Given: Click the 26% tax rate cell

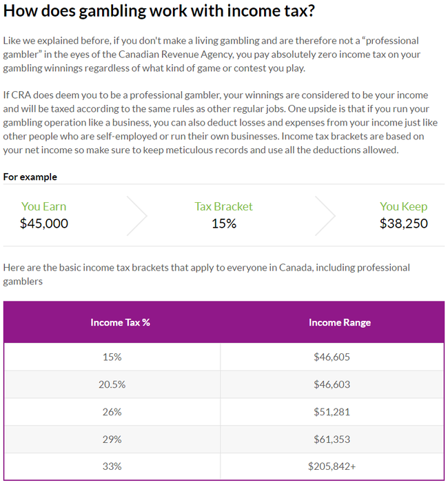Looking at the screenshot, I should (x=111, y=411).
